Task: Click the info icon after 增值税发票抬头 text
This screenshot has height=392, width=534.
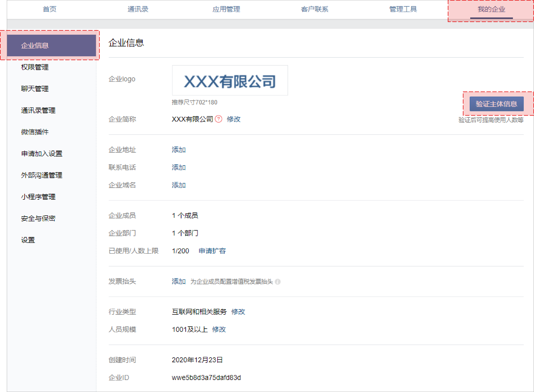Action: (x=278, y=282)
